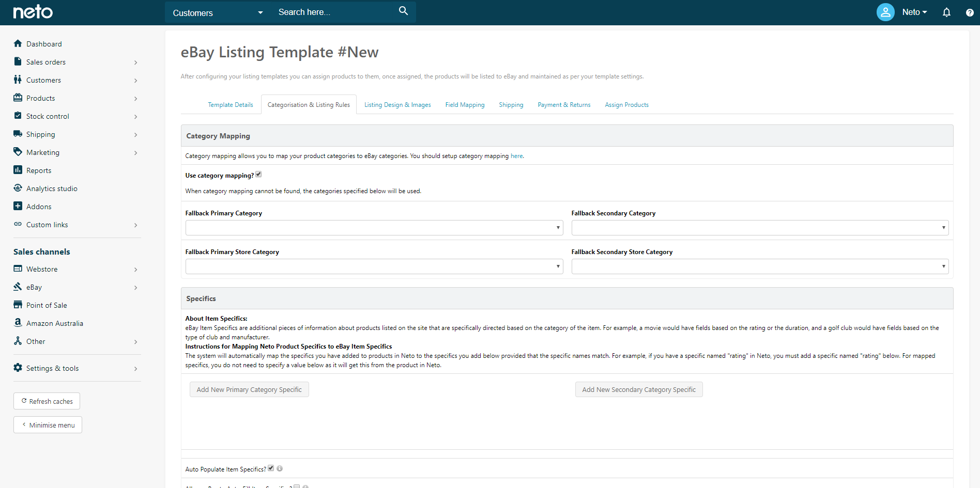
Task: Open the Dashboard home icon
Action: 18,43
